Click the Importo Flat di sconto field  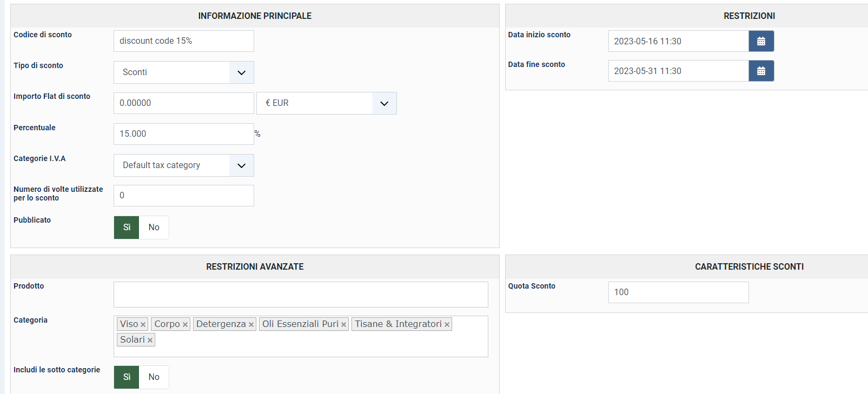click(183, 103)
